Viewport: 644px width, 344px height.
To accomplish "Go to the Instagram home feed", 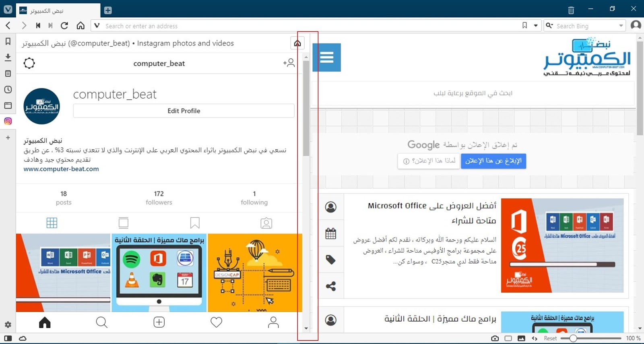I will click(45, 322).
